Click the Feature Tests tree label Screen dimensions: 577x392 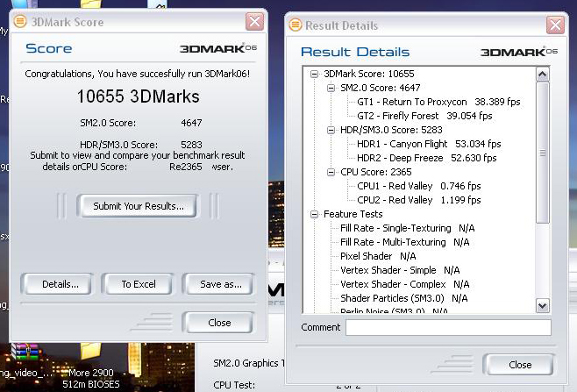click(353, 214)
